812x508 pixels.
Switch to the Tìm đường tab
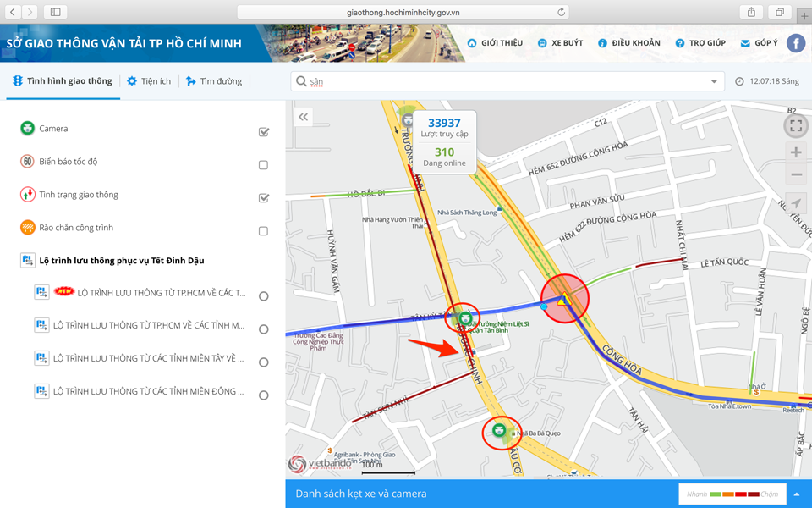point(214,81)
